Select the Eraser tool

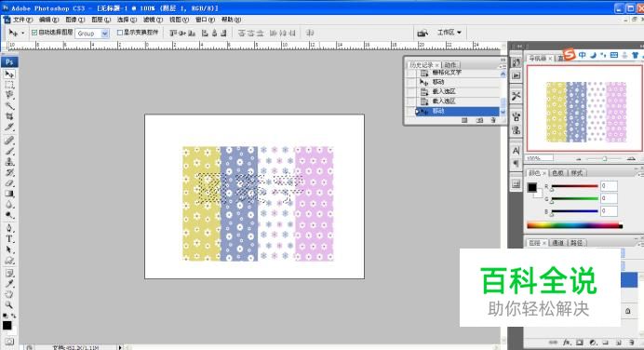tap(9, 182)
